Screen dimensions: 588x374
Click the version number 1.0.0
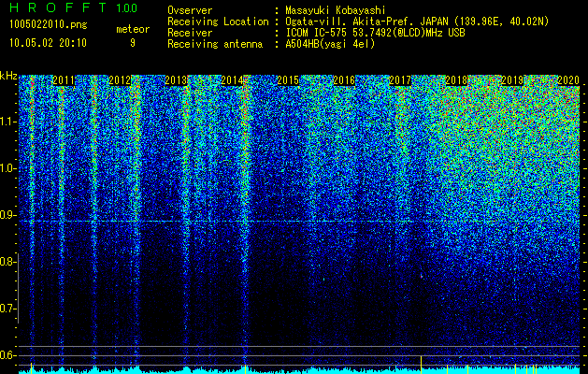click(126, 7)
